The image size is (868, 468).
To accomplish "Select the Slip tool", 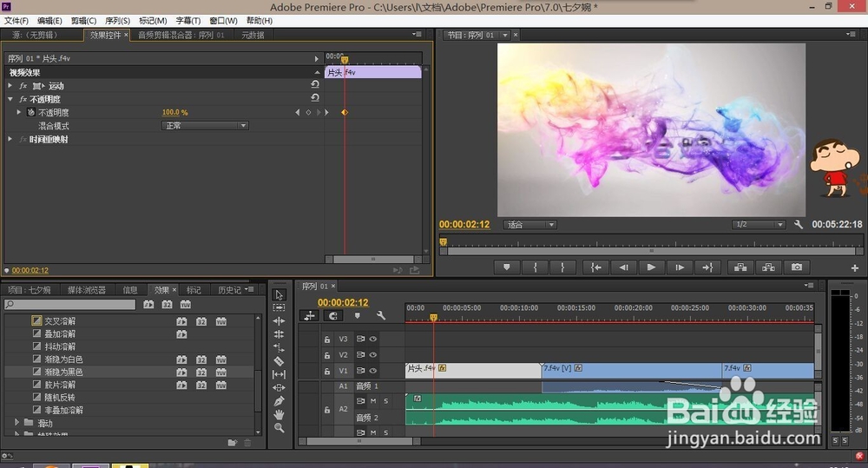I will click(279, 374).
